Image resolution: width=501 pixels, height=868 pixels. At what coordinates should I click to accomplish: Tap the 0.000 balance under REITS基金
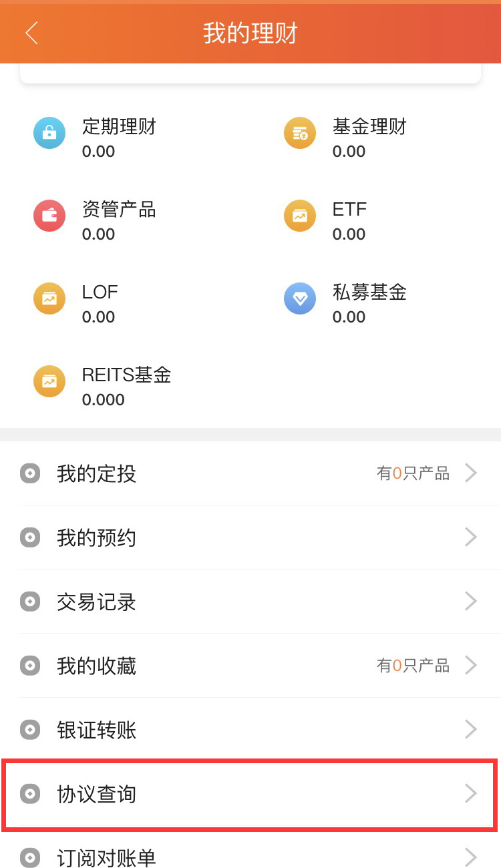[x=104, y=400]
